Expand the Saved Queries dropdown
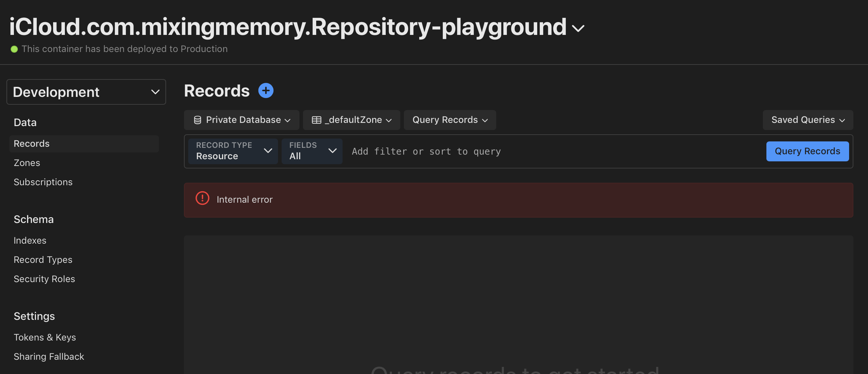Image resolution: width=868 pixels, height=374 pixels. click(x=808, y=120)
